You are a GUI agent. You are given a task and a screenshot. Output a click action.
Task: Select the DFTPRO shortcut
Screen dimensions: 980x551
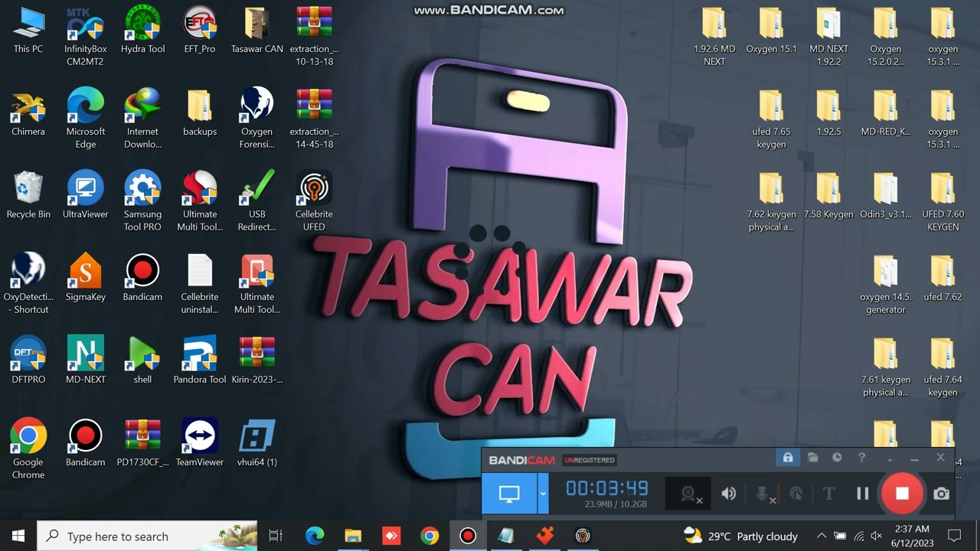click(x=28, y=361)
